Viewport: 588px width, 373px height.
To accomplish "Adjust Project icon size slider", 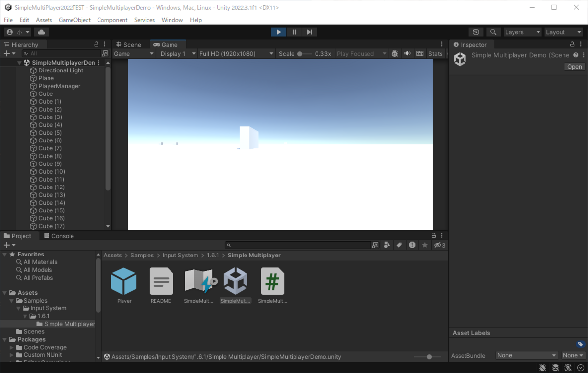I will click(426, 357).
